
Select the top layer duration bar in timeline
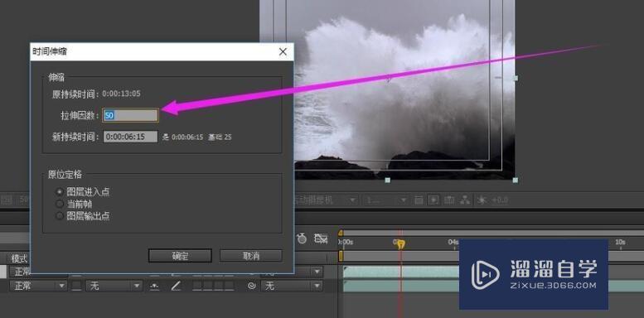[x=401, y=272]
